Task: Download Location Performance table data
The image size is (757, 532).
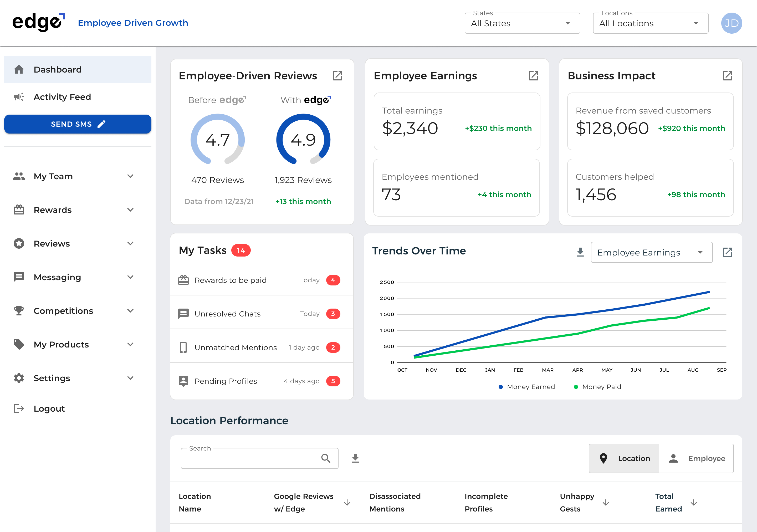Action: point(355,458)
